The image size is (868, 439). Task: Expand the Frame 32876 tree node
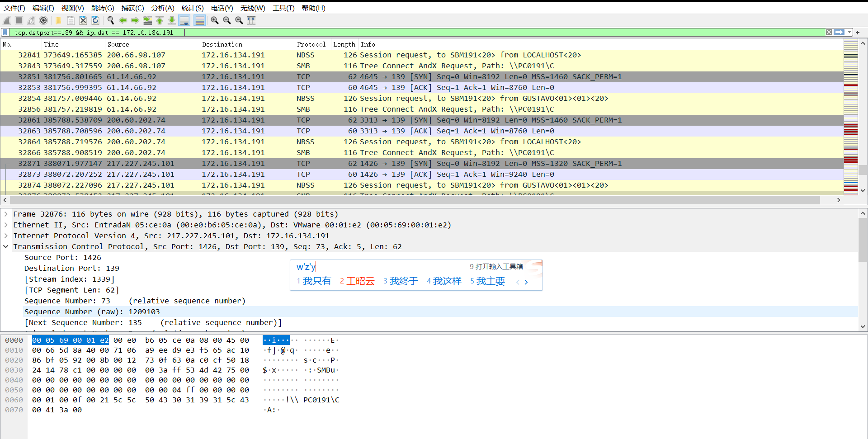tap(6, 214)
